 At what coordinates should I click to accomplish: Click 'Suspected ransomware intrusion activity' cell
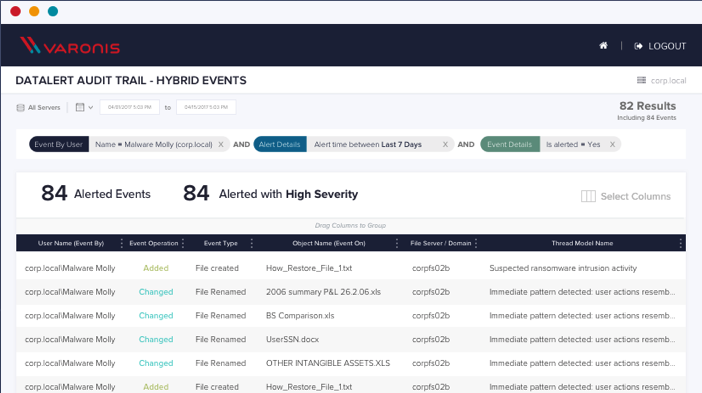[x=563, y=268]
